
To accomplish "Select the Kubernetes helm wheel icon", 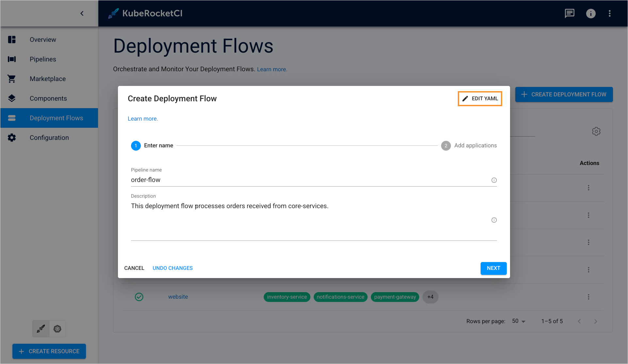I will click(x=58, y=329).
